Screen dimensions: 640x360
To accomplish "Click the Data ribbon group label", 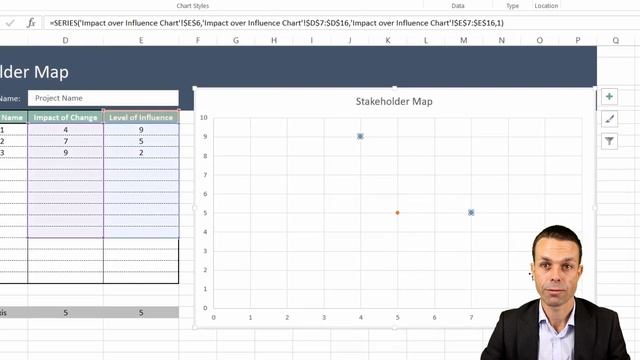I will pos(458,6).
